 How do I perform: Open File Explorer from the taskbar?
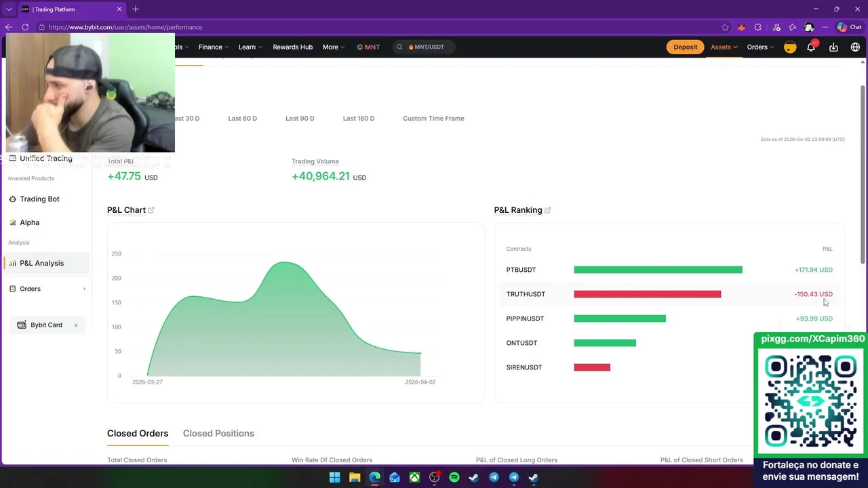click(x=355, y=477)
